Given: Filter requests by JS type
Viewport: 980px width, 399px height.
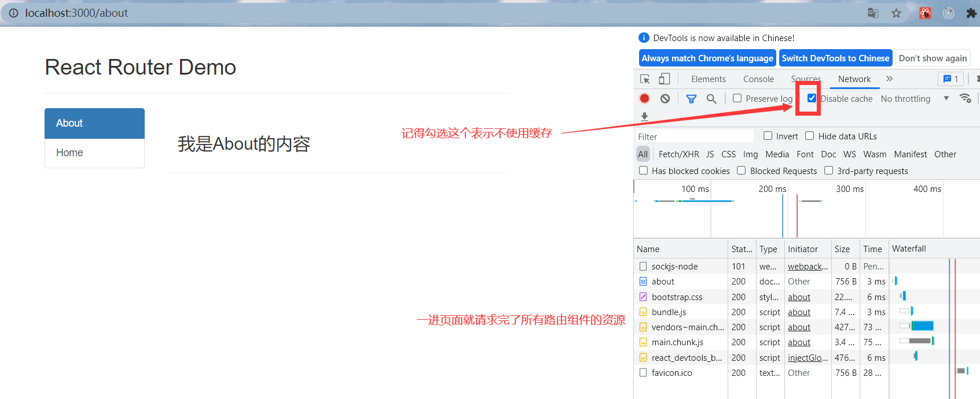Looking at the screenshot, I should (710, 154).
